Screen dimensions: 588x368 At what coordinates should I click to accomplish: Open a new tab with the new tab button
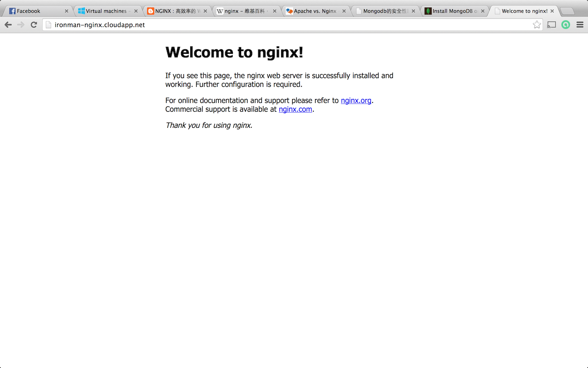click(568, 11)
